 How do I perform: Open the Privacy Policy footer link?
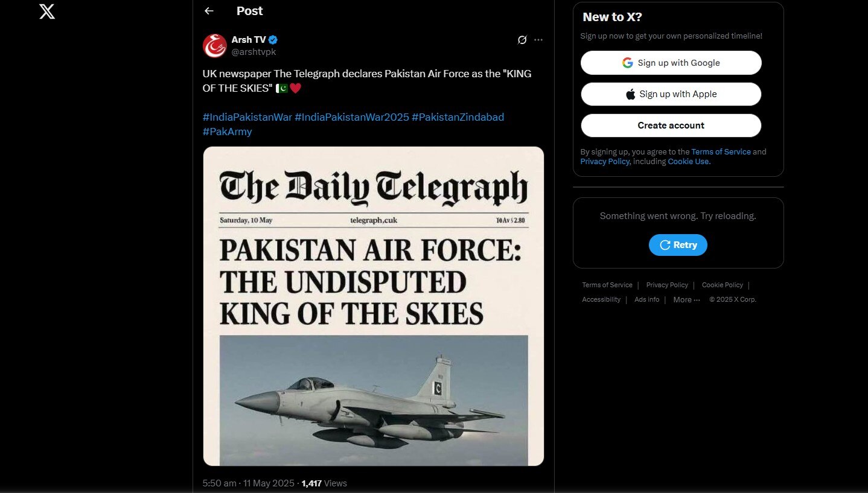click(667, 284)
